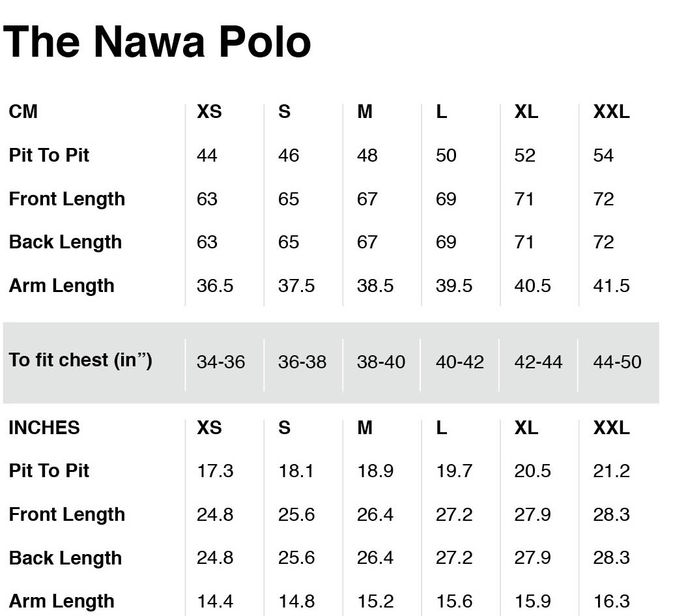Click chest range value 34-36
This screenshot has height=616, width=673.
coord(221,362)
